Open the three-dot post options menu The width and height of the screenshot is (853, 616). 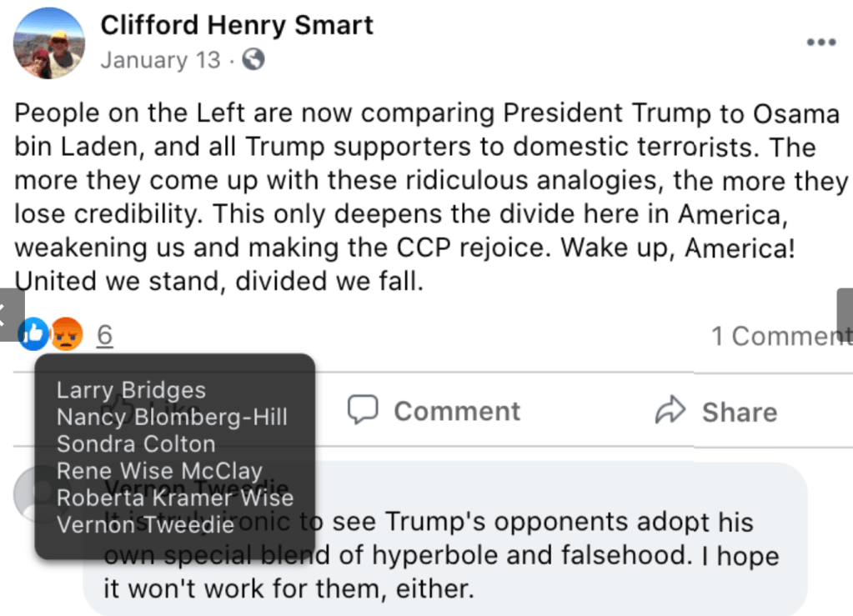point(820,43)
